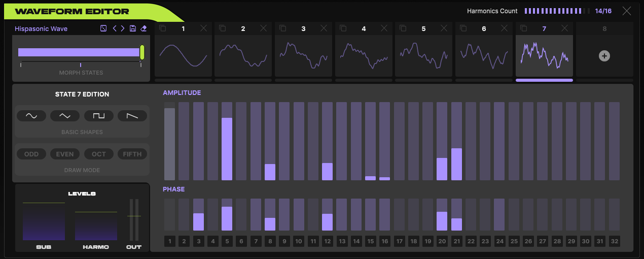Apply square basic shape
The height and width of the screenshot is (259, 644).
coord(99,116)
